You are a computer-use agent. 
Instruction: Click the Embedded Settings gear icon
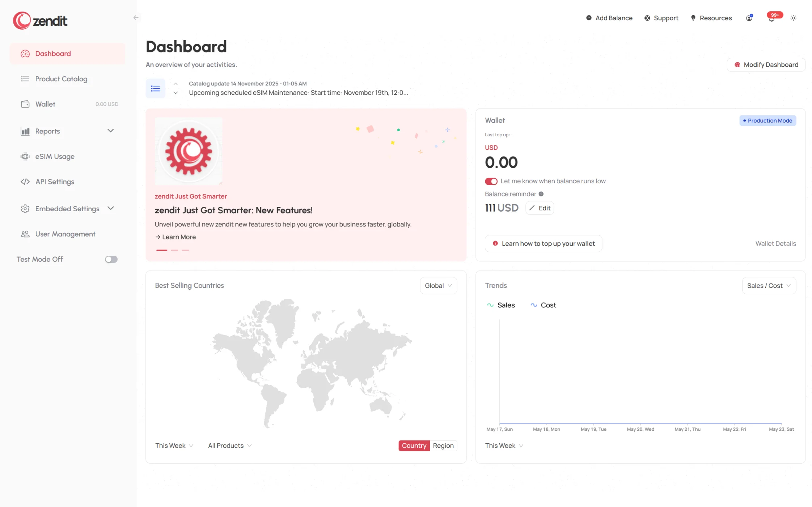(25, 209)
